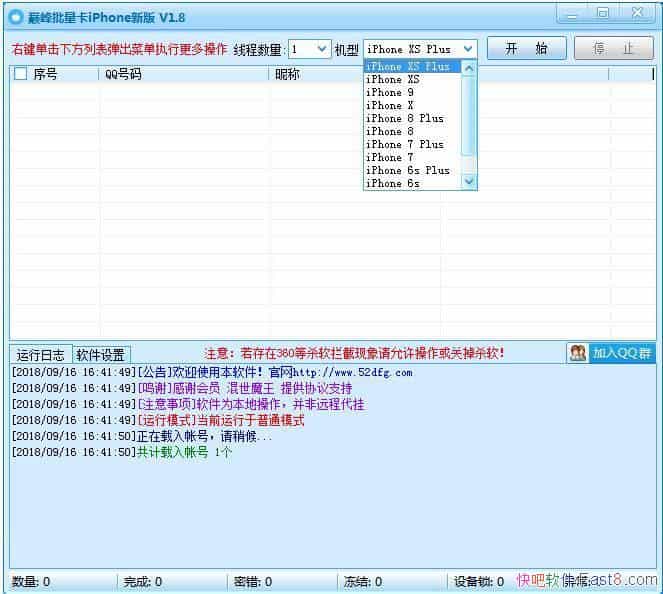Switch to the 运行日志 tab
663x594 pixels.
[41, 355]
